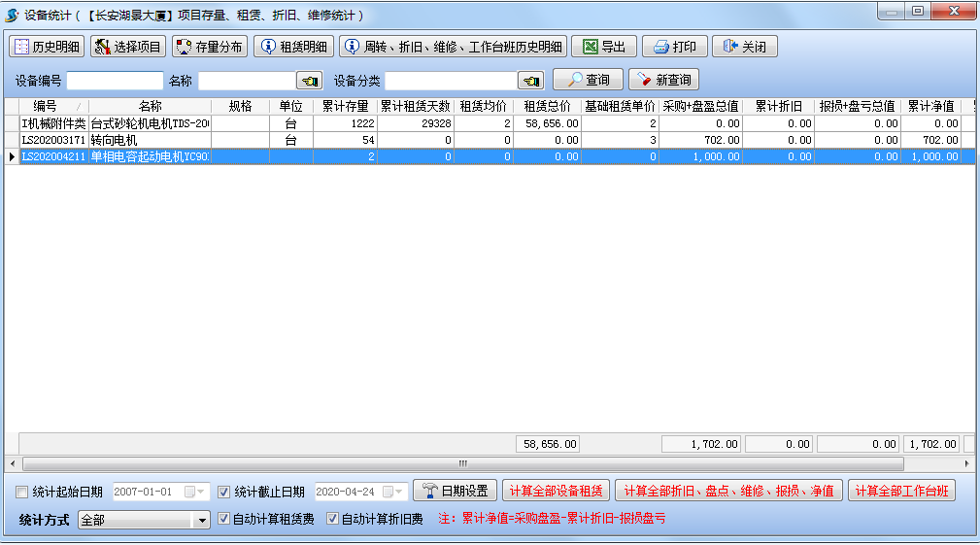Expand the 统计方式 dropdown
This screenshot has width=980, height=545.
coord(202,521)
